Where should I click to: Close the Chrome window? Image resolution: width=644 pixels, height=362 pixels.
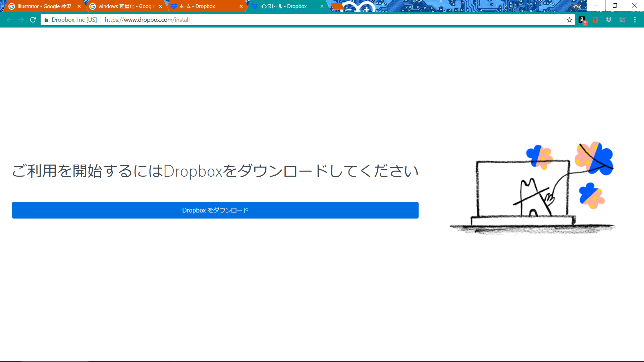pyautogui.click(x=634, y=6)
